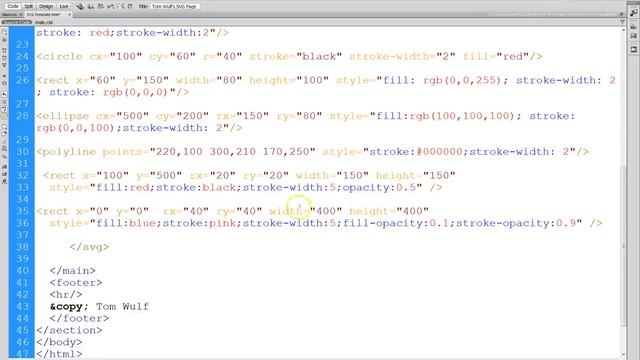Open the Open Documents icon in coding toolbar
This screenshot has width=640, height=360.
coord(4,31)
